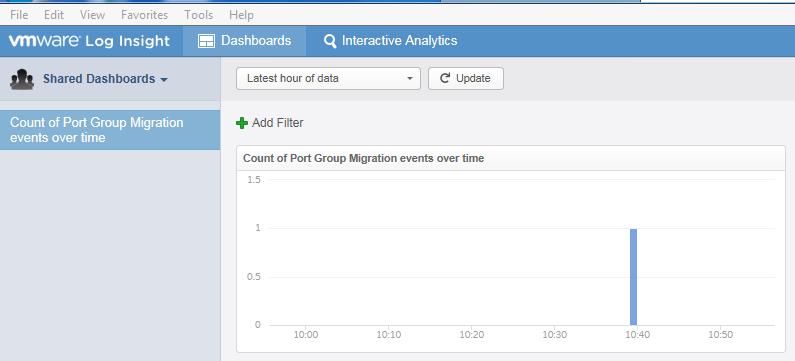
Task: Open the Favorites menu
Action: (x=144, y=15)
